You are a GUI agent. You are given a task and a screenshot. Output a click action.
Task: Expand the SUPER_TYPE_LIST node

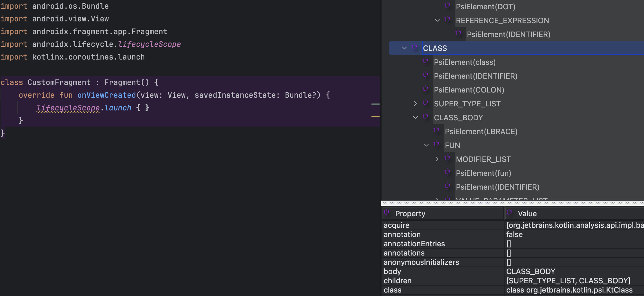pyautogui.click(x=415, y=103)
